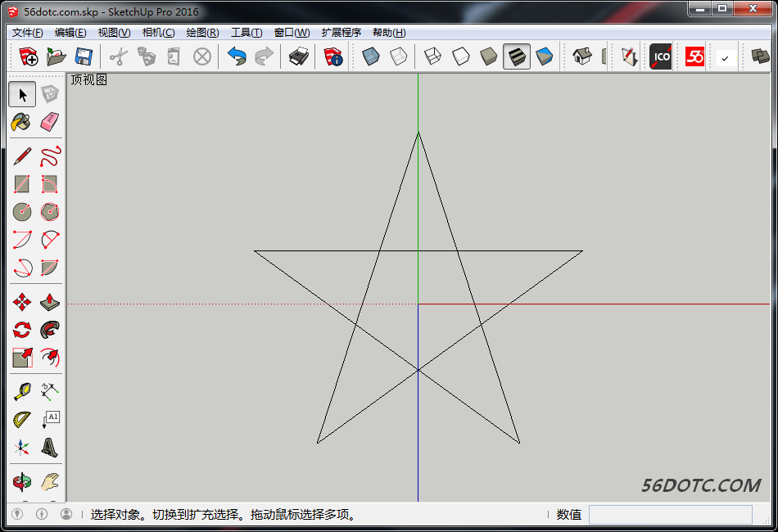Pick the Polygon tool
Screen dimensions: 778x532
coord(49,211)
